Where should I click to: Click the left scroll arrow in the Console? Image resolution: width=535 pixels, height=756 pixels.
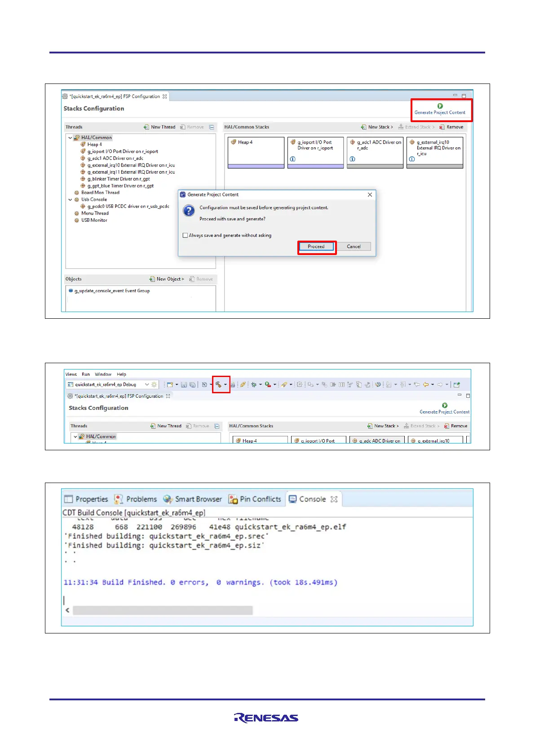[x=67, y=611]
